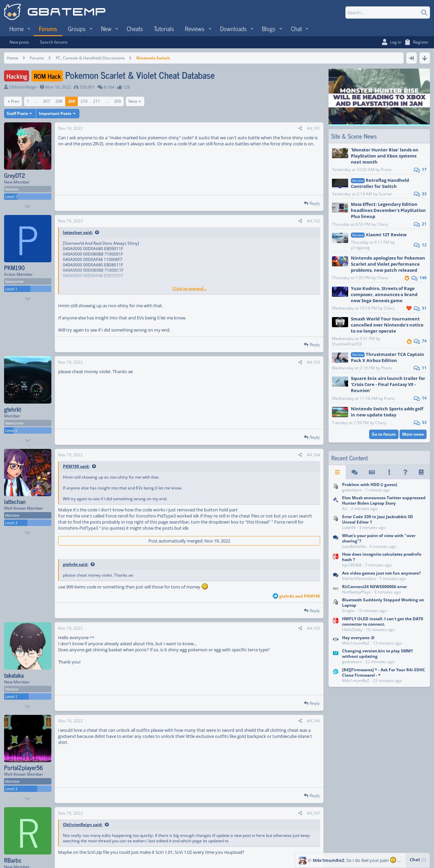This screenshot has width=434, height=868.
Task: Click the GBAtemp logo icon
Action: click(12, 12)
